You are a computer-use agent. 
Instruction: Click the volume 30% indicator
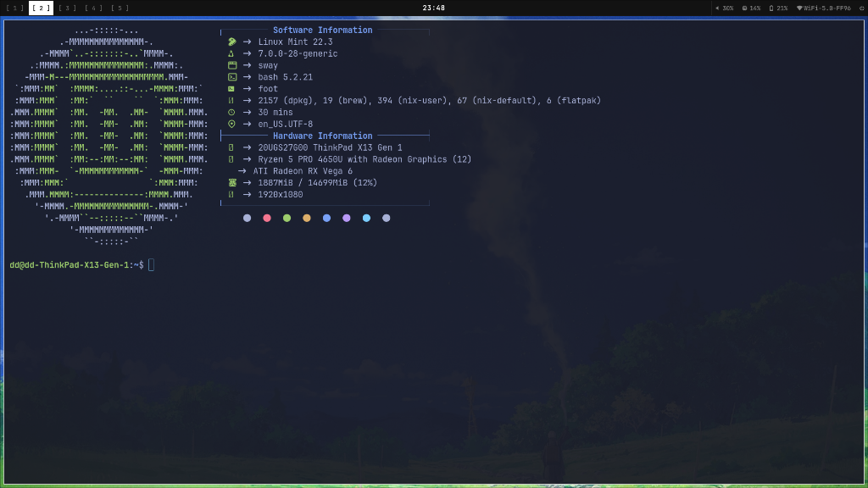tap(725, 8)
